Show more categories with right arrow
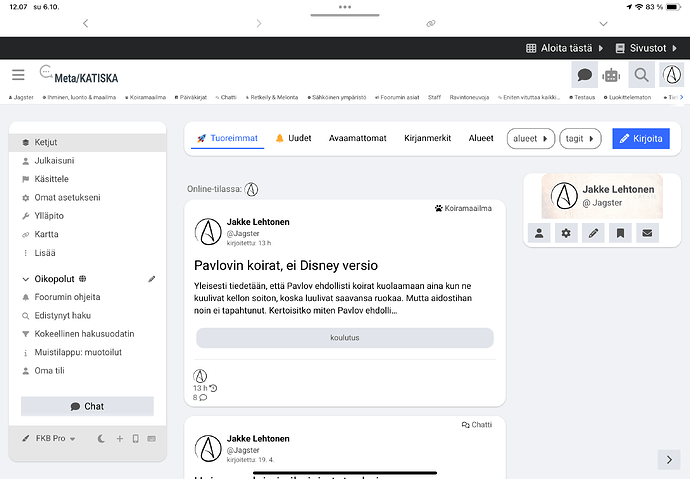Screen dimensions: 690x479 682,97
